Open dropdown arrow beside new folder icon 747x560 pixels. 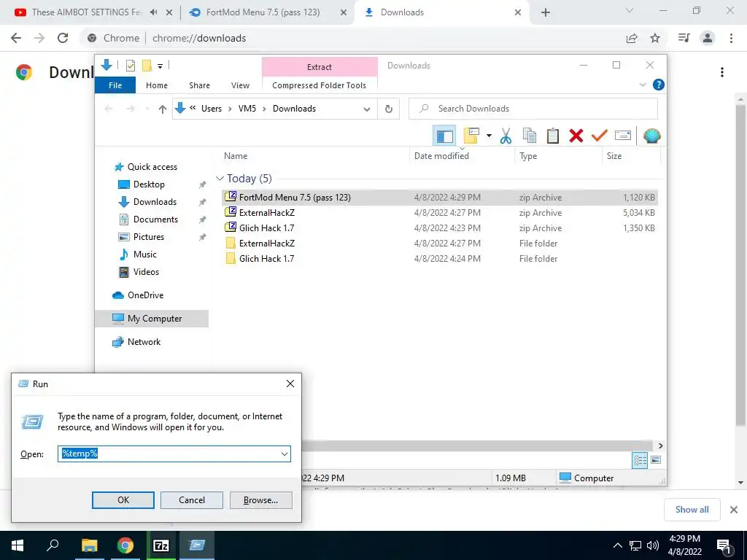pyautogui.click(x=489, y=136)
